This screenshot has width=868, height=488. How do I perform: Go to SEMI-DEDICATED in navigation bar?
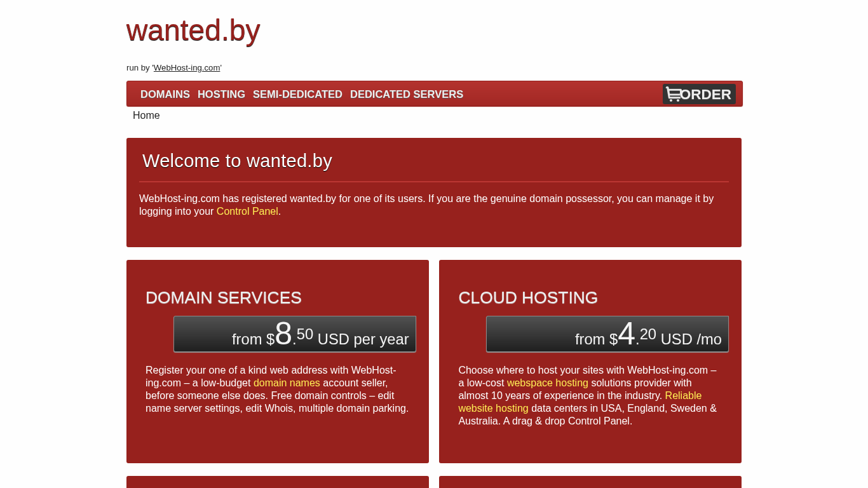[x=297, y=95]
